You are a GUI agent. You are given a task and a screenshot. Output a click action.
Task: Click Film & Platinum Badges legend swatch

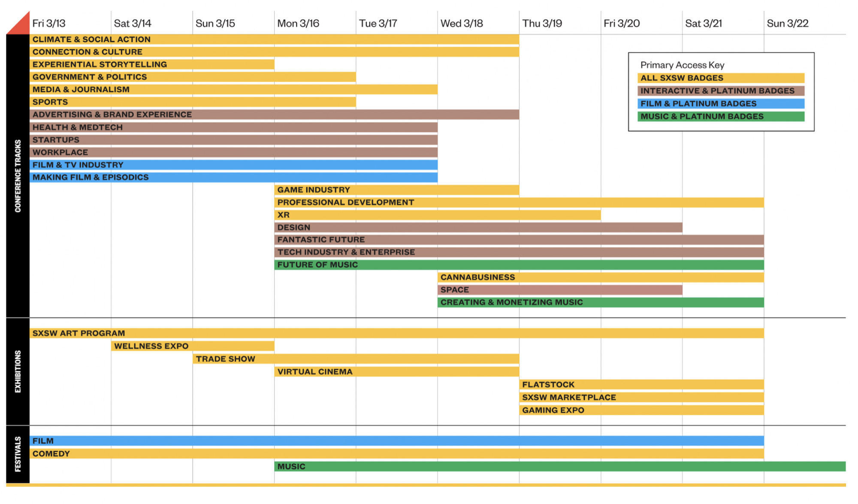point(721,104)
